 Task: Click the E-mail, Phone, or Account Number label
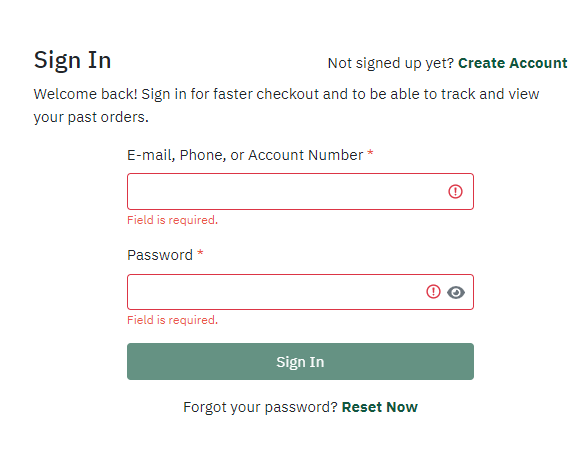245,155
